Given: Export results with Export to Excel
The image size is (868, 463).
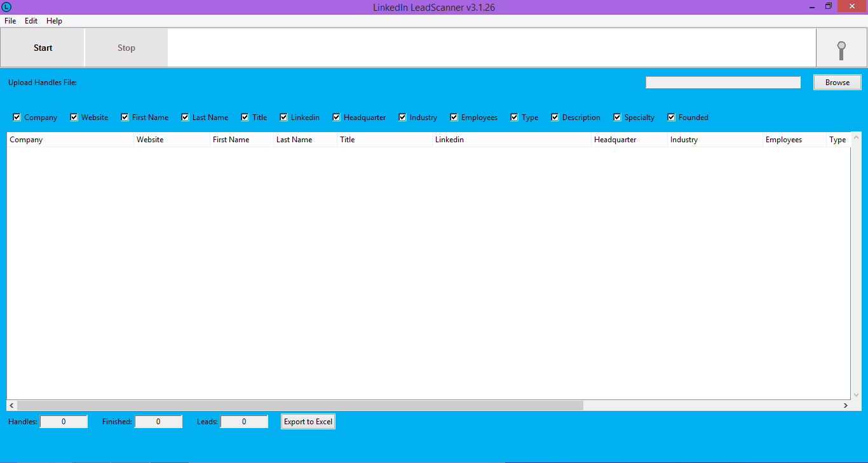Looking at the screenshot, I should pyautogui.click(x=308, y=422).
